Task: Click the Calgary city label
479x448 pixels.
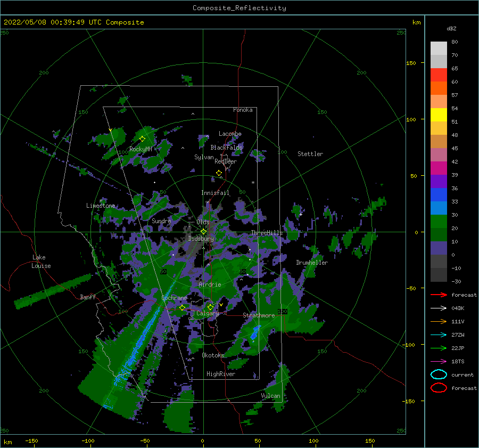Action: tap(208, 313)
